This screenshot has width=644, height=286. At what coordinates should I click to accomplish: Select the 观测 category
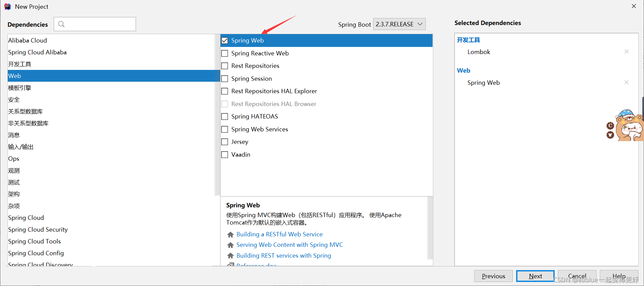[x=111, y=171]
